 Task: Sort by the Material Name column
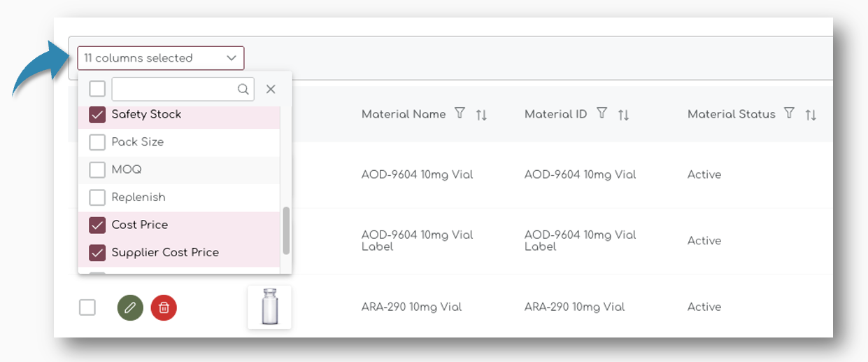pyautogui.click(x=481, y=115)
